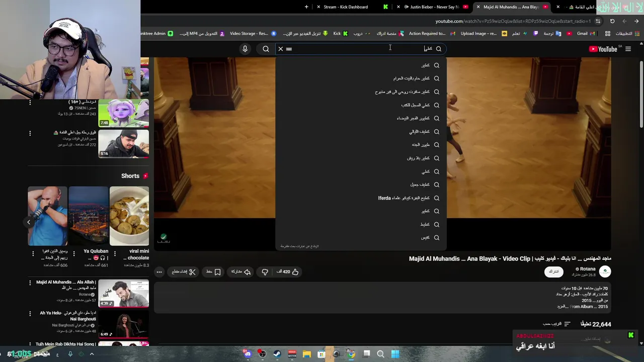Save the video with the bookmark icon
This screenshot has height=362, width=644.
tap(214, 271)
